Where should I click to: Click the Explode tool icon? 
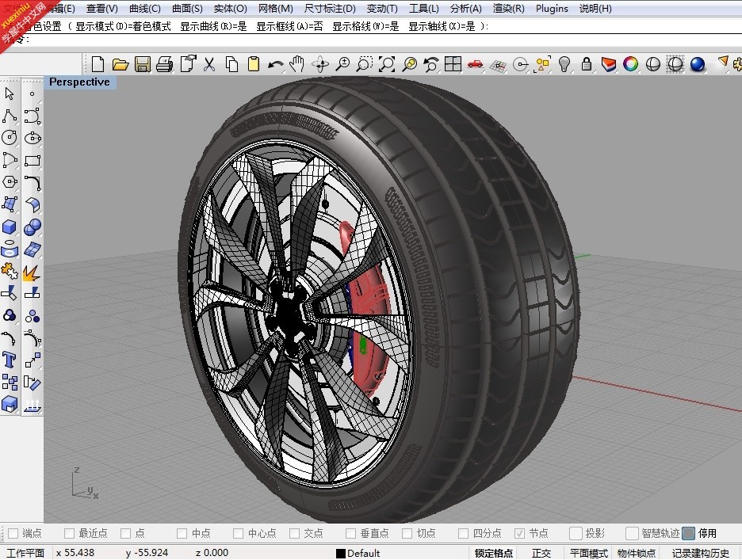click(x=32, y=272)
